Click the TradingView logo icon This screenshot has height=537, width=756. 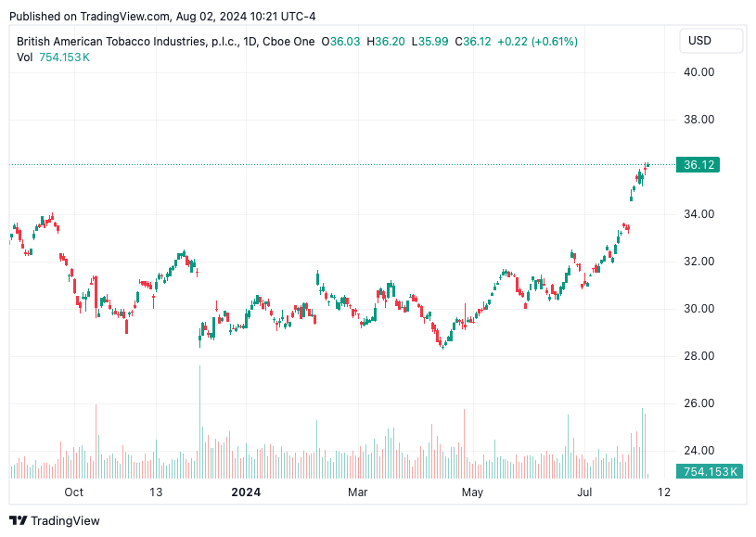pyautogui.click(x=19, y=520)
